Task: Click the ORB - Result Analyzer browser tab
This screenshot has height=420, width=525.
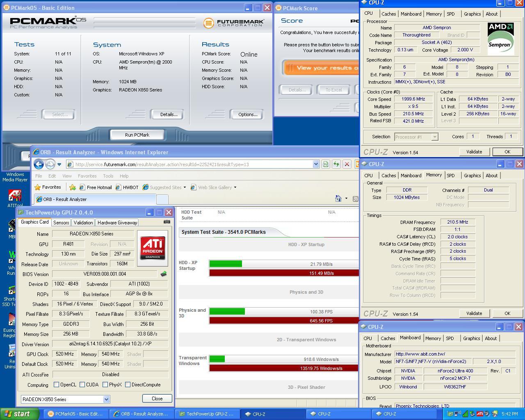Action: [95, 199]
